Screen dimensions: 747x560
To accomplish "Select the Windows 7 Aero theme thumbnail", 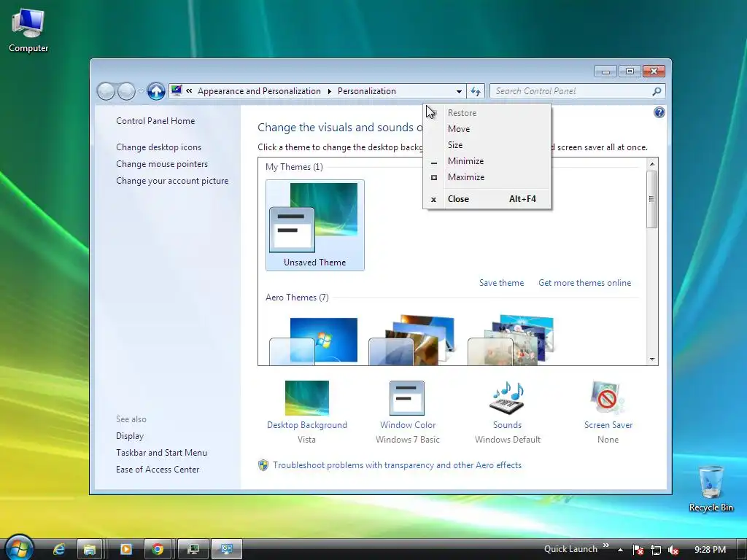I will [x=314, y=340].
